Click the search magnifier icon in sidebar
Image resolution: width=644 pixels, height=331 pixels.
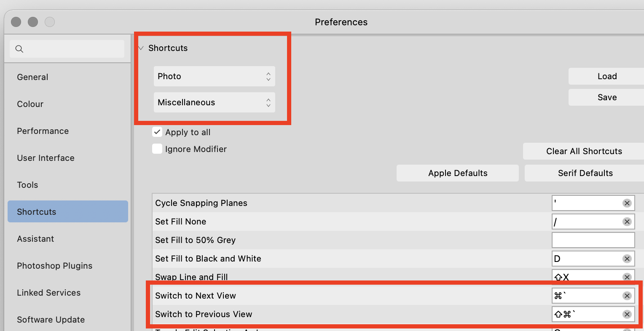coord(19,49)
